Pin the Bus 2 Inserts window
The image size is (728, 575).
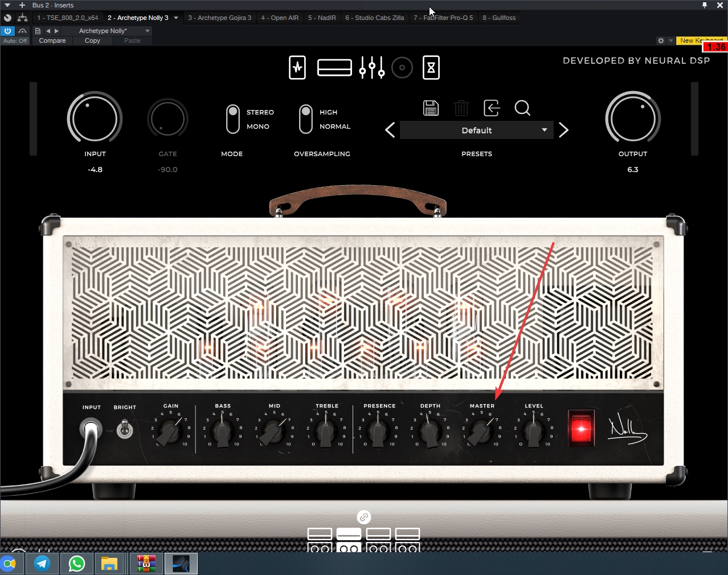(x=705, y=5)
